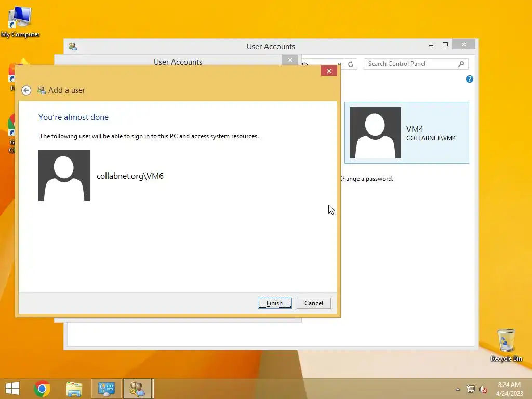This screenshot has width=532, height=399.
Task: Click the User Accounts window icon
Action: 73,46
